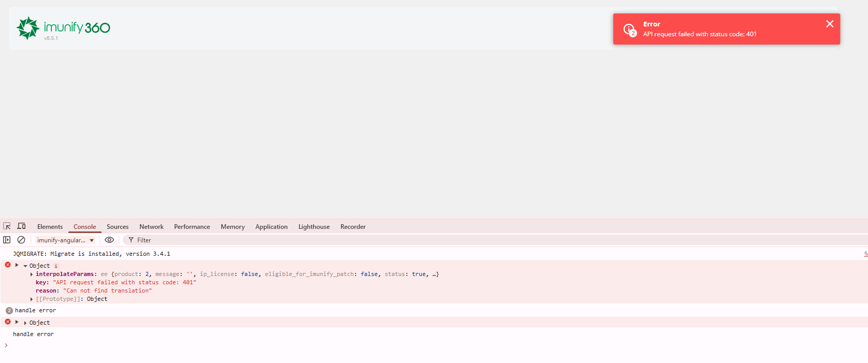This screenshot has width=868, height=363.
Task: Open the Network tab
Action: pos(151,227)
